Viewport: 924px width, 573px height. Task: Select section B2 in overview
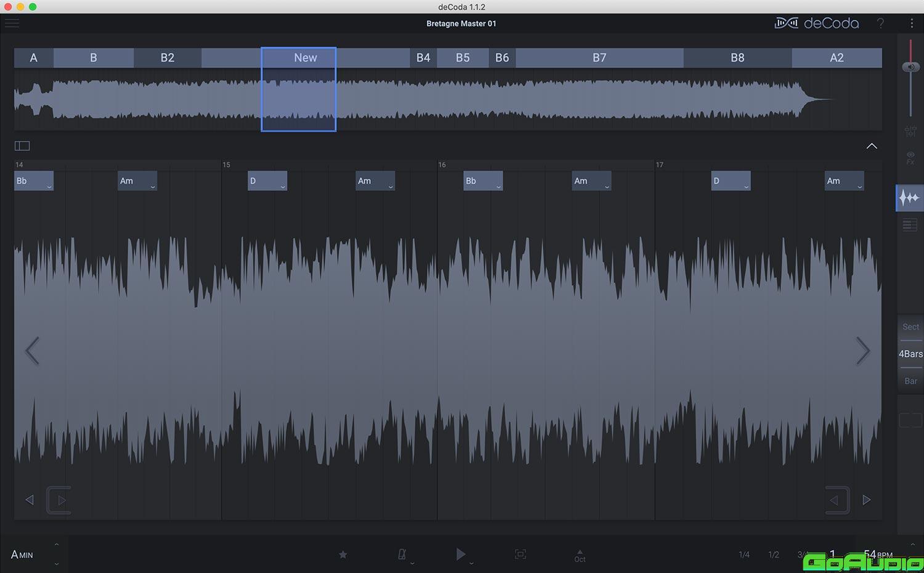pos(168,58)
